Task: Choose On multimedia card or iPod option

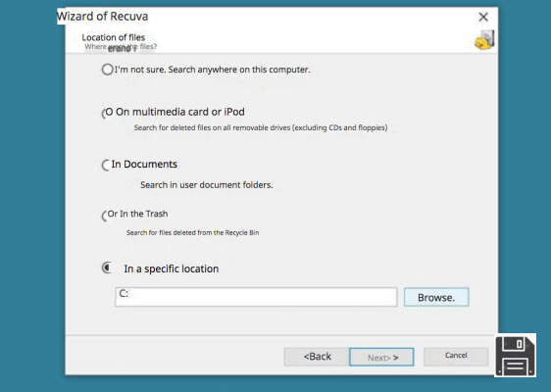Action: point(107,113)
